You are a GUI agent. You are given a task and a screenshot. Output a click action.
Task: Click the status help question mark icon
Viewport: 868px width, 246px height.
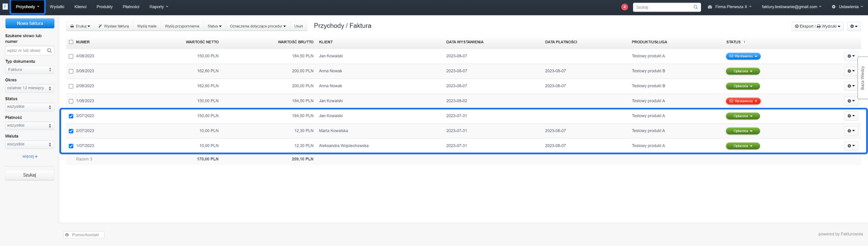click(x=744, y=42)
